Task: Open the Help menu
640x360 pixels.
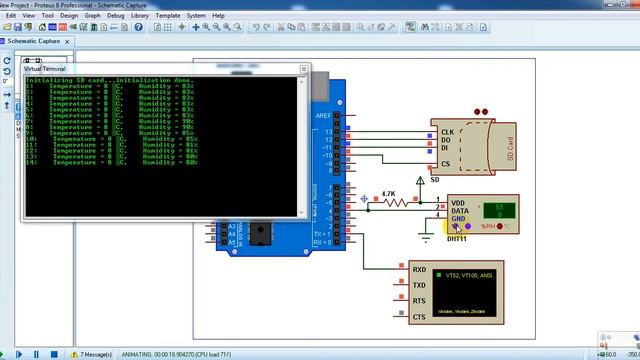Action: point(218,16)
